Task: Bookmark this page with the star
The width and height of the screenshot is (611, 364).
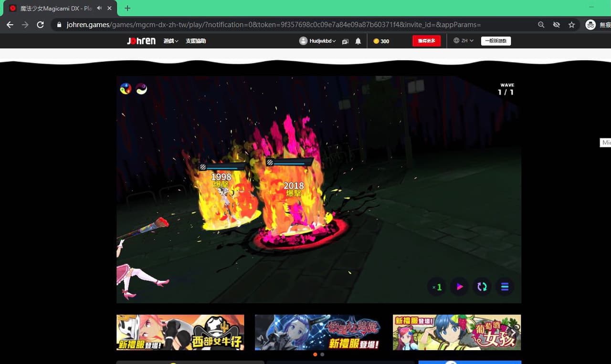Action: tap(571, 25)
